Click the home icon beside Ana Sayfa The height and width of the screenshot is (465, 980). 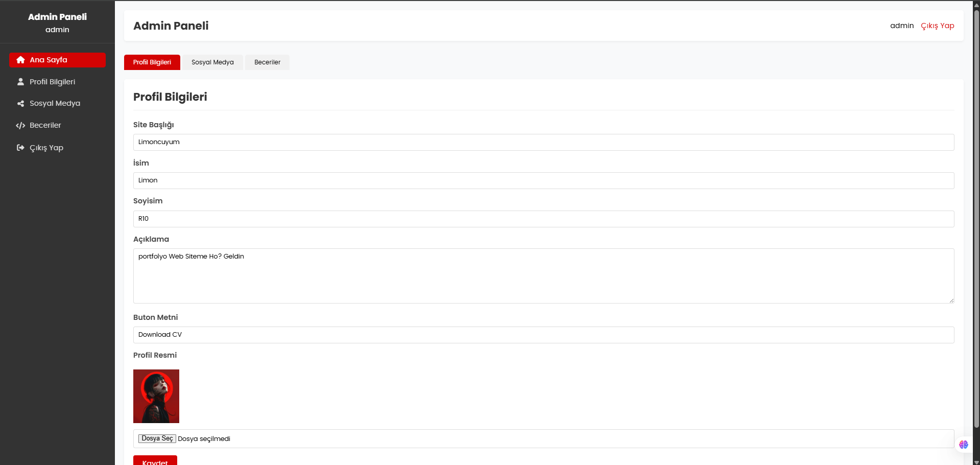20,60
